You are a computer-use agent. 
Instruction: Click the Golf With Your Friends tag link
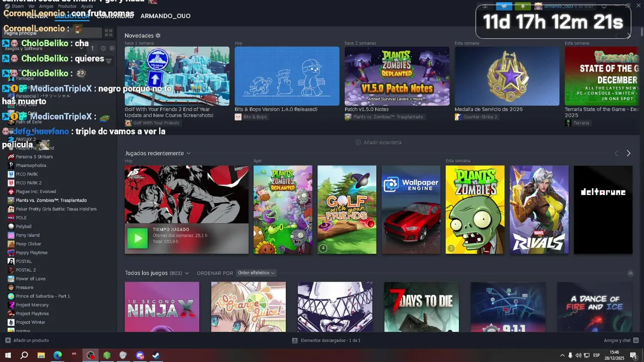[152, 123]
